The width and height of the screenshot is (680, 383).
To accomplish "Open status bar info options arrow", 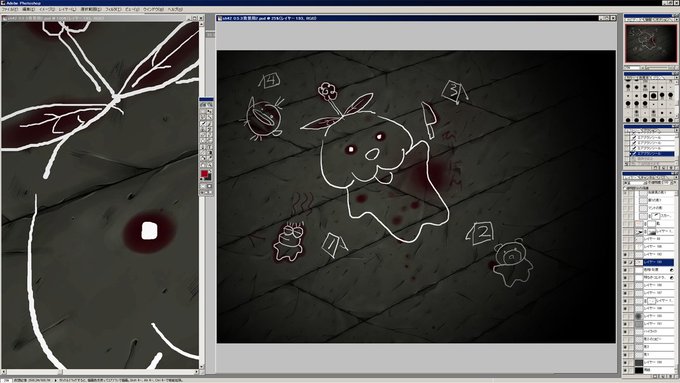I will [56, 380].
